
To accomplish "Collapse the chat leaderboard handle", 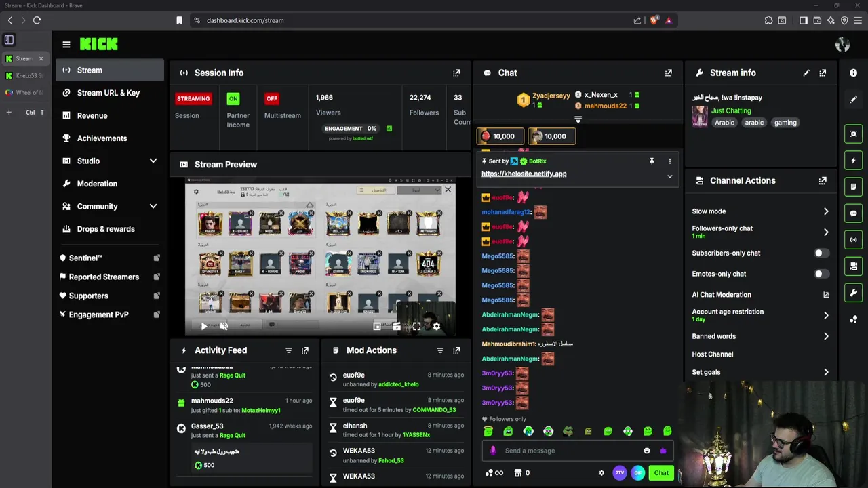I will click(578, 119).
